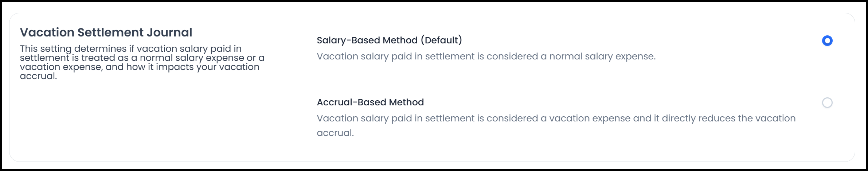
Task: Click "settlement is treated as" in the left description
Action: 74,58
